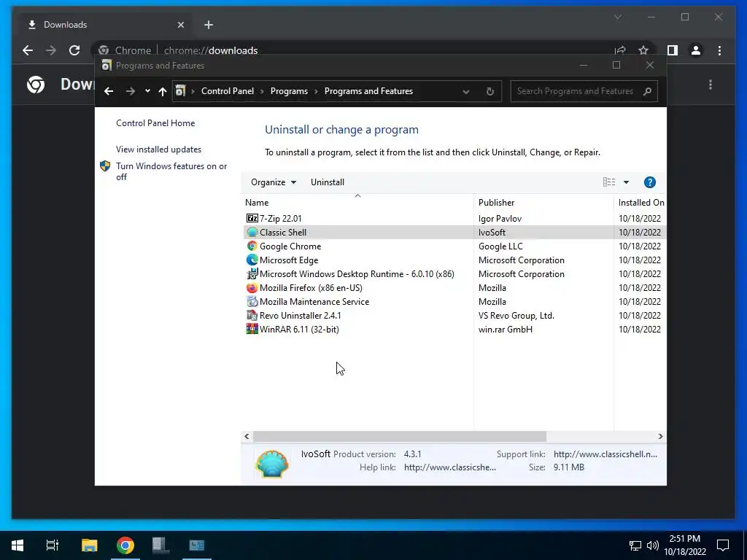Close the Downloads tab
The height and width of the screenshot is (560, 747).
(181, 25)
